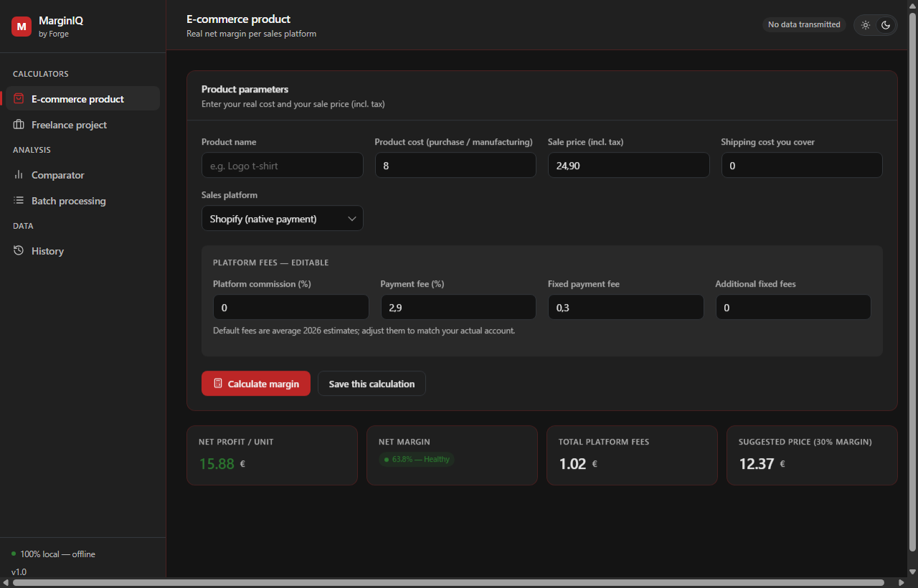Click the Platform commission (%) field
Screen dimensions: 918x588
tap(291, 307)
